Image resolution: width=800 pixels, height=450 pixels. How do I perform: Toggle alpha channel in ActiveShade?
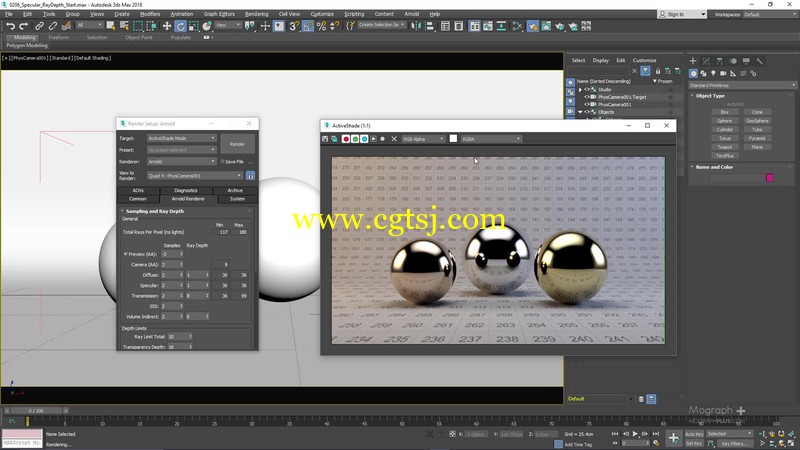pos(373,139)
